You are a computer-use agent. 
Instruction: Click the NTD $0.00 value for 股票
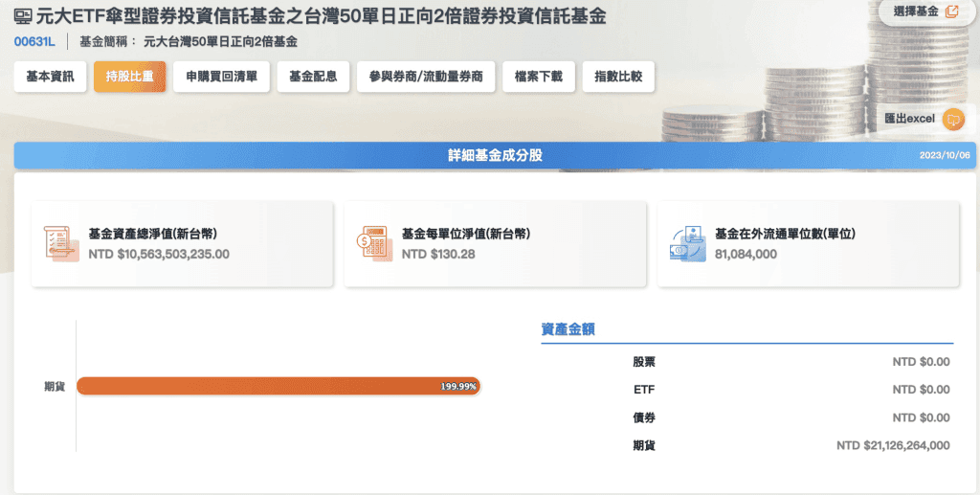point(922,362)
